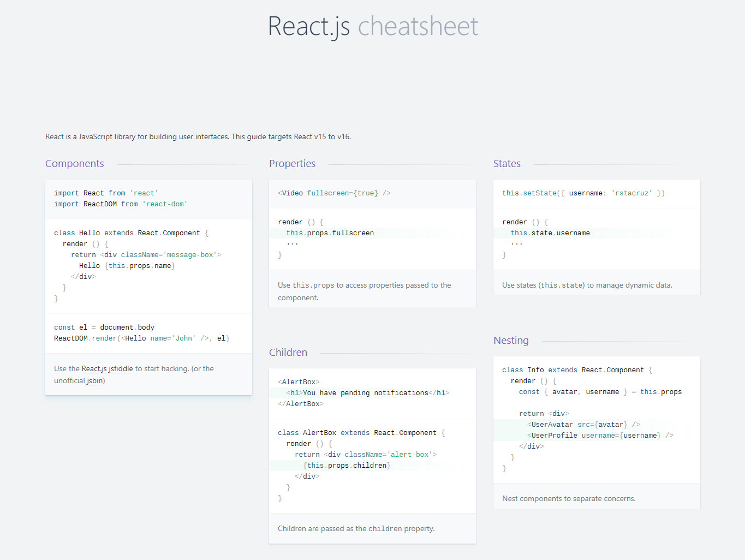745x560 pixels.
Task: Click the ReactDOM.render code line
Action: click(x=142, y=338)
